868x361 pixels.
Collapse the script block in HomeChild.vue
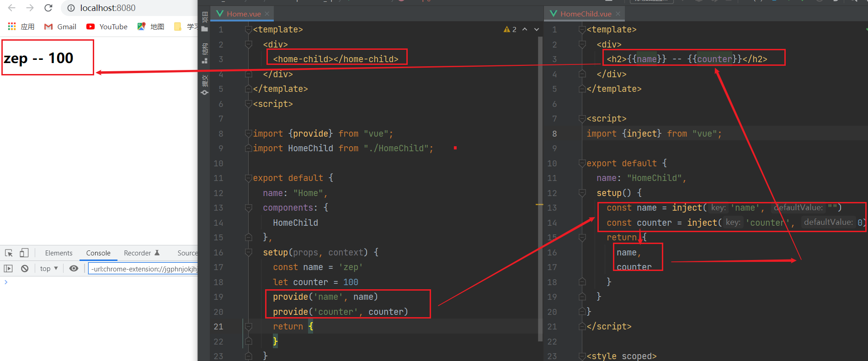coord(582,119)
